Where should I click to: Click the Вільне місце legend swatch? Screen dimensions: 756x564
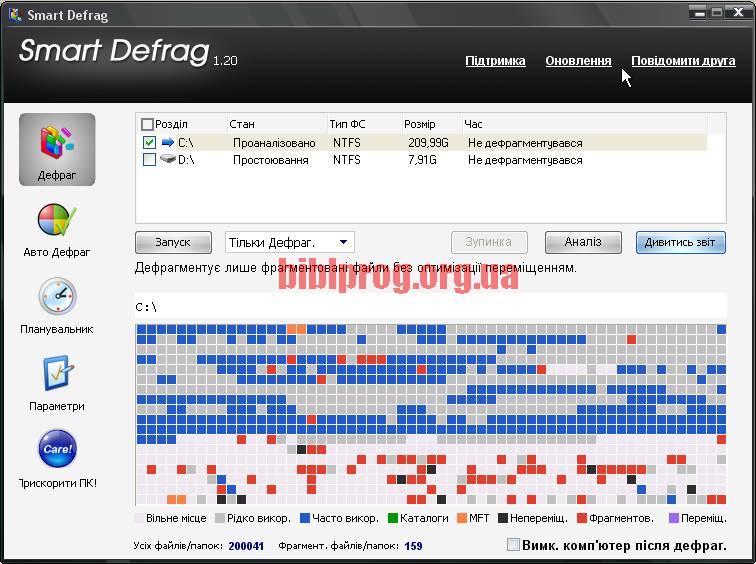tap(139, 518)
